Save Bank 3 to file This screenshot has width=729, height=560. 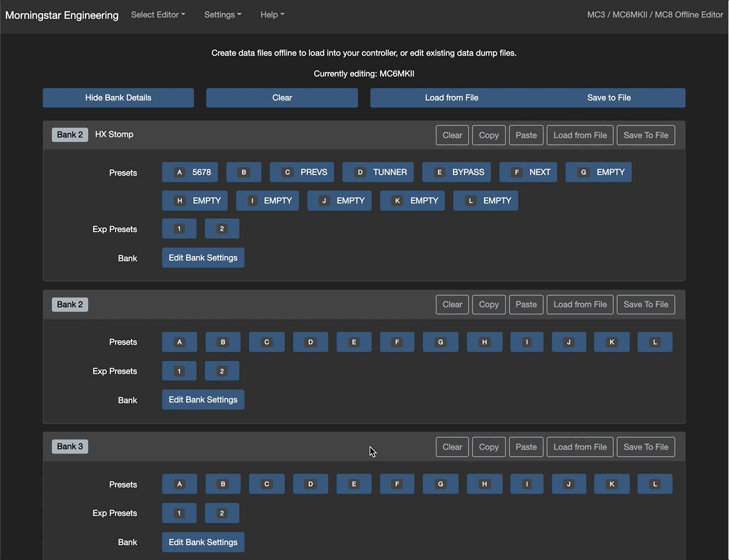(x=645, y=447)
